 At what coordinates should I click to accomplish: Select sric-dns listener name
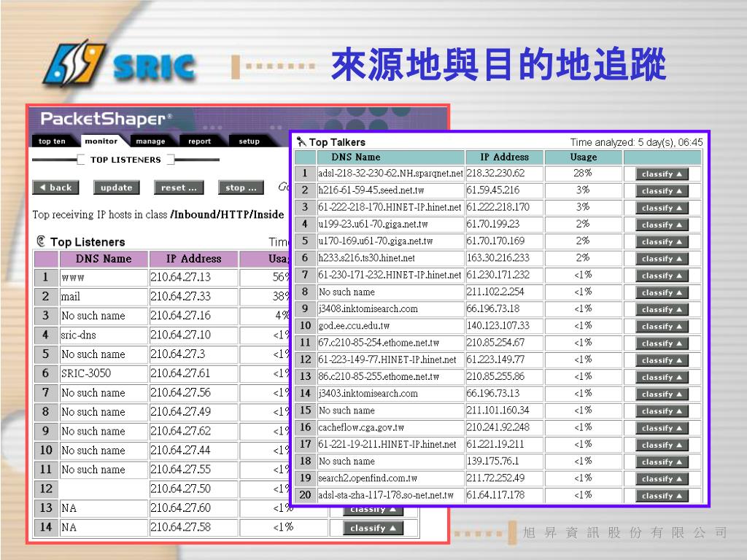click(x=79, y=335)
